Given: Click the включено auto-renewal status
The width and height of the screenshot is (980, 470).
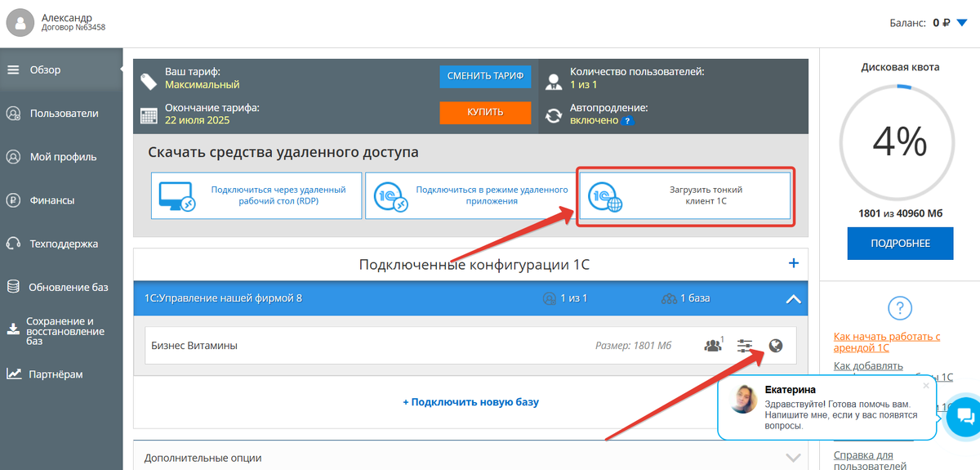Looking at the screenshot, I should click(x=595, y=120).
